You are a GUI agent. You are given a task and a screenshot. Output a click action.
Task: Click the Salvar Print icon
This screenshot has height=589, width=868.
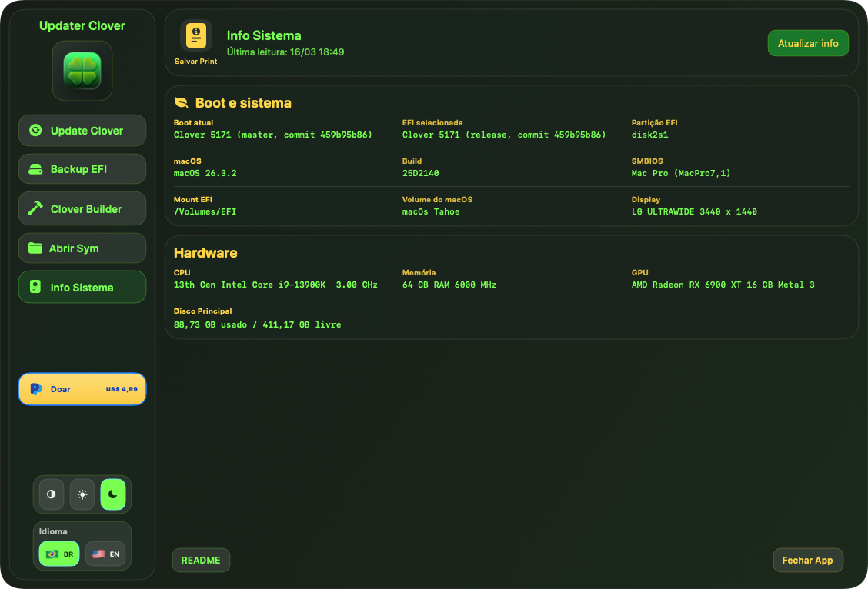pyautogui.click(x=195, y=36)
